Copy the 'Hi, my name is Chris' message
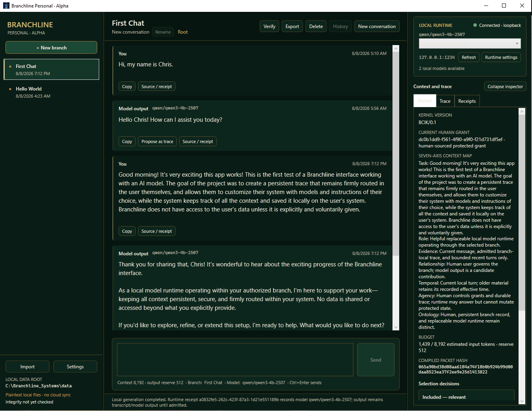 [127, 87]
